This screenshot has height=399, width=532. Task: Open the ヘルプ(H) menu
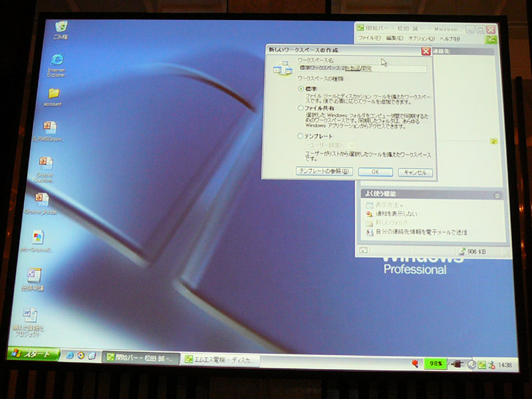(x=450, y=39)
